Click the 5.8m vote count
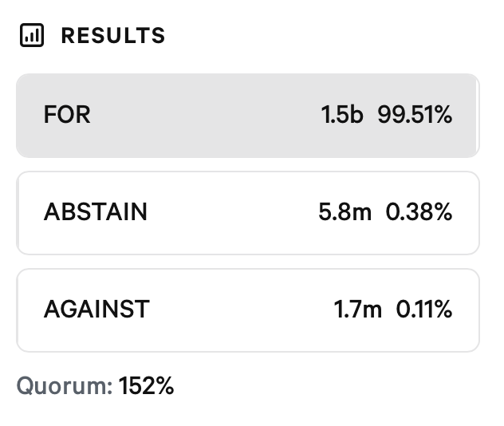The height and width of the screenshot is (426, 504). [345, 212]
